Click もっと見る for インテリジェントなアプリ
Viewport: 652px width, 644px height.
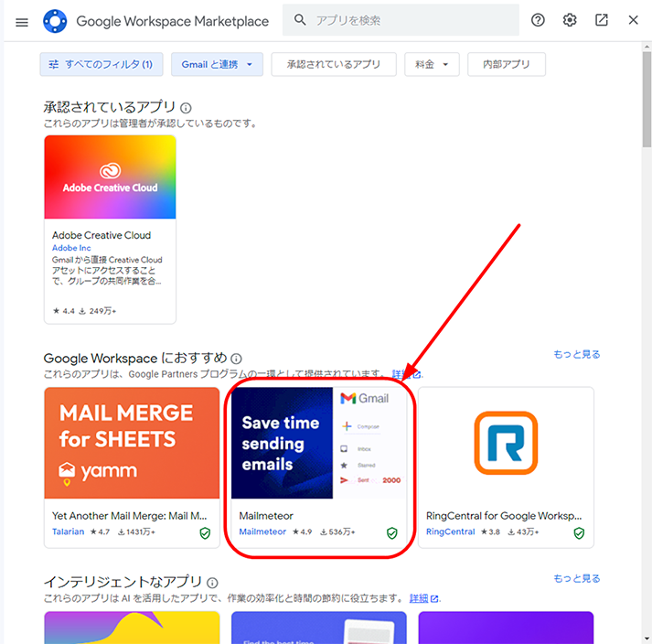point(577,579)
